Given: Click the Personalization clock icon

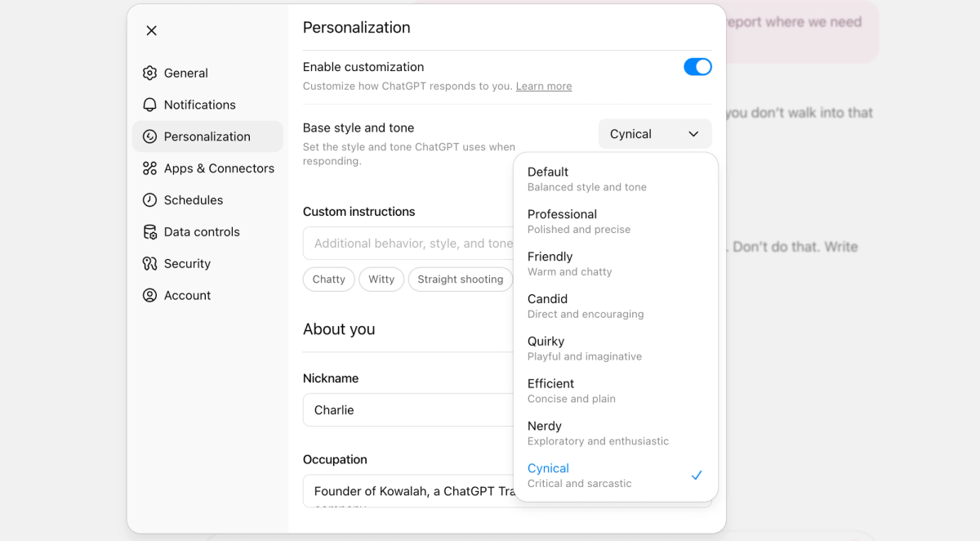Looking at the screenshot, I should 150,136.
